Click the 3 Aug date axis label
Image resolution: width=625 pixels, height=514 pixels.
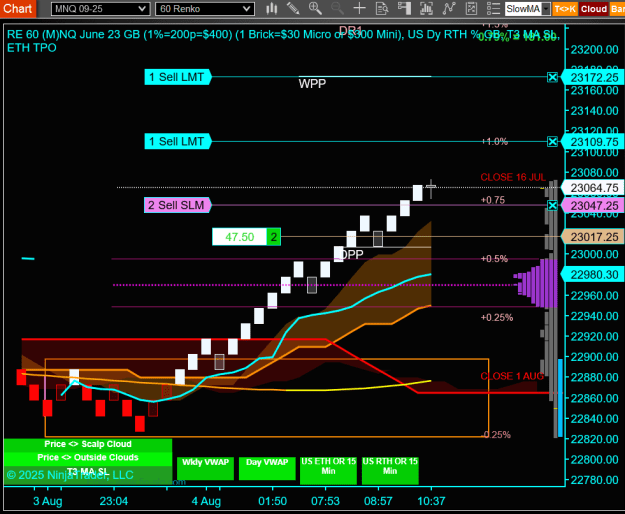click(47, 501)
